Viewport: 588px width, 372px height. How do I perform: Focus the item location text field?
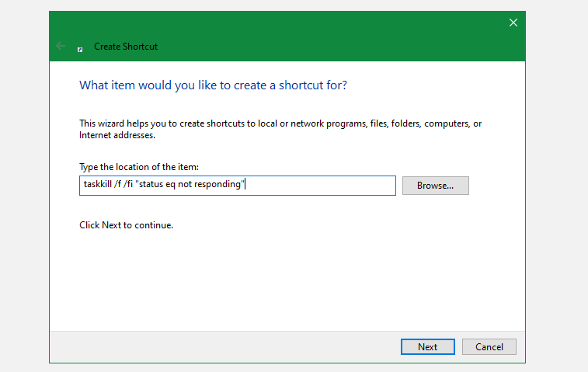click(237, 186)
